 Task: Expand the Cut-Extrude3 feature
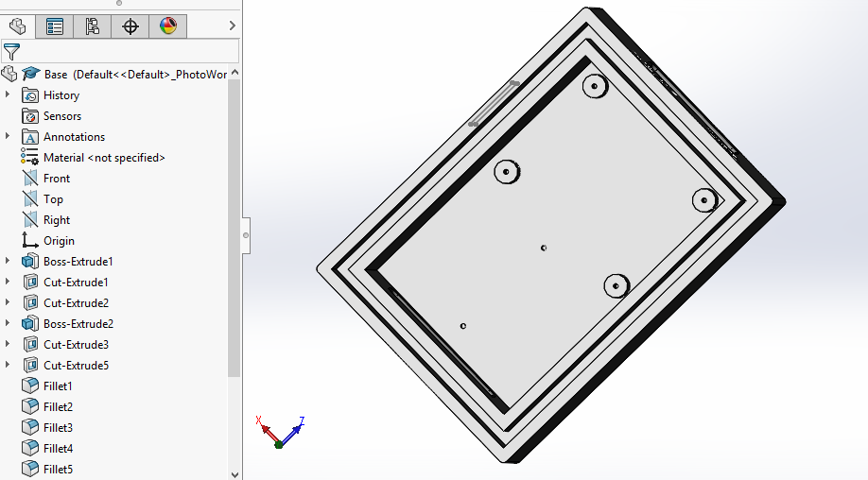(x=8, y=343)
